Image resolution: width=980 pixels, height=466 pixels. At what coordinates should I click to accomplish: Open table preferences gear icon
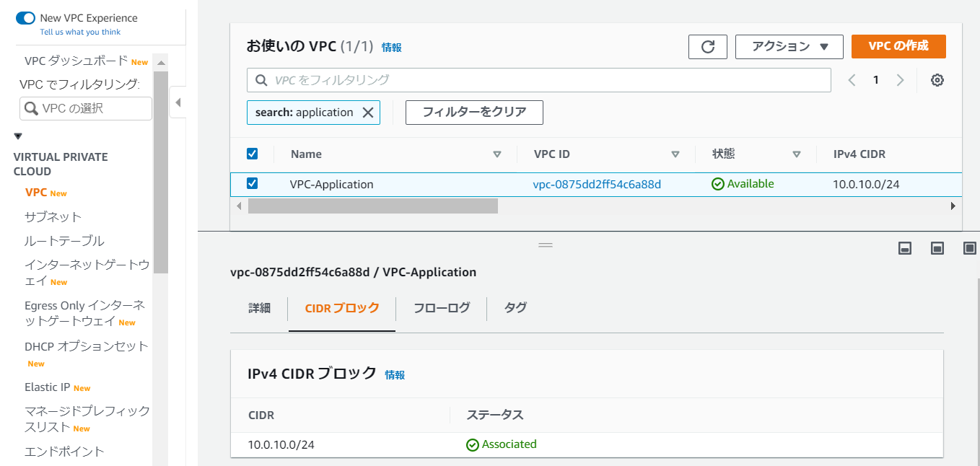(x=937, y=80)
